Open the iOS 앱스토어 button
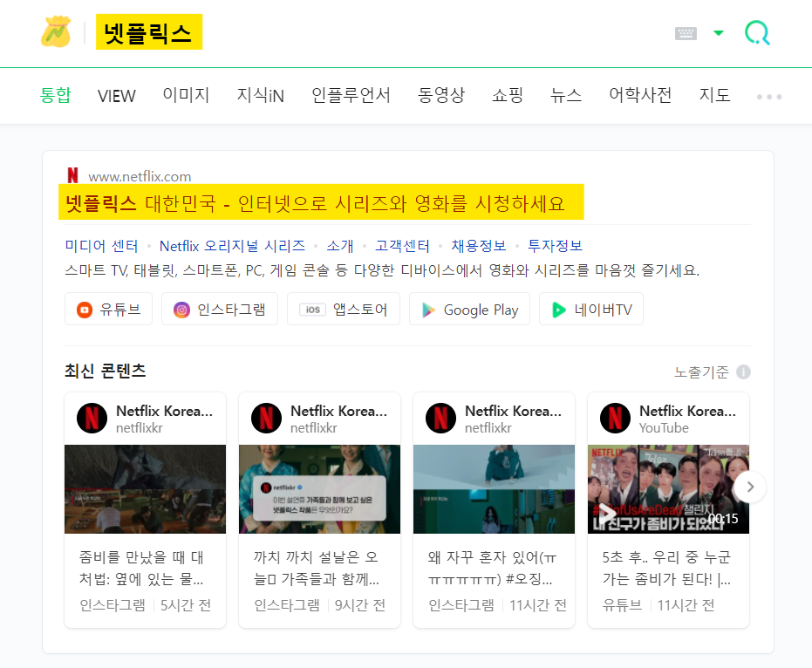Screen dimensions: 812x668 click(344, 309)
